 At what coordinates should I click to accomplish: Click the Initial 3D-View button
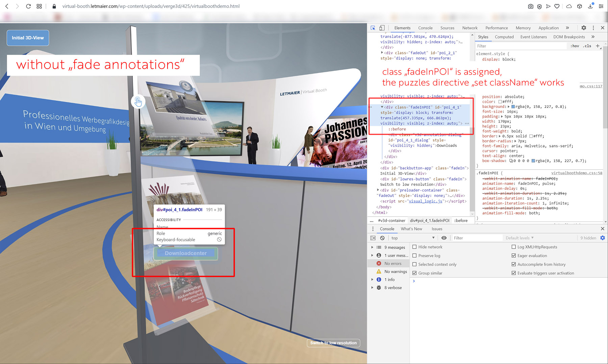point(28,38)
